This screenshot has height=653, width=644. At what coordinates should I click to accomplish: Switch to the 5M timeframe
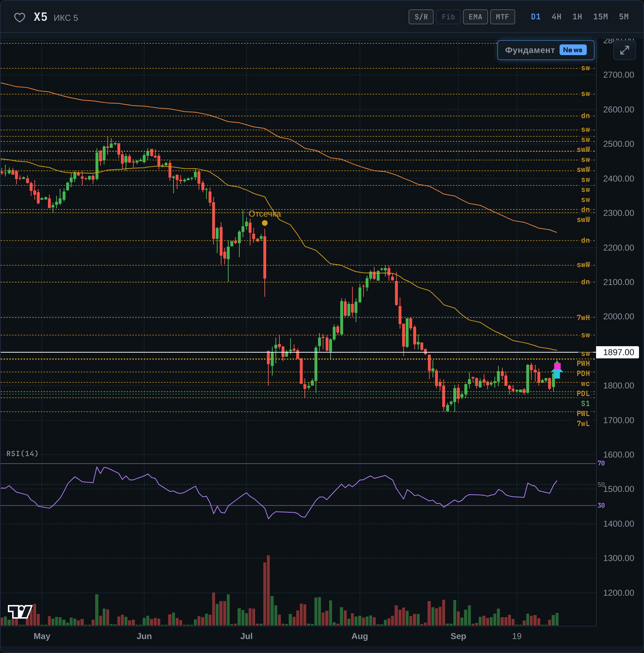click(624, 17)
